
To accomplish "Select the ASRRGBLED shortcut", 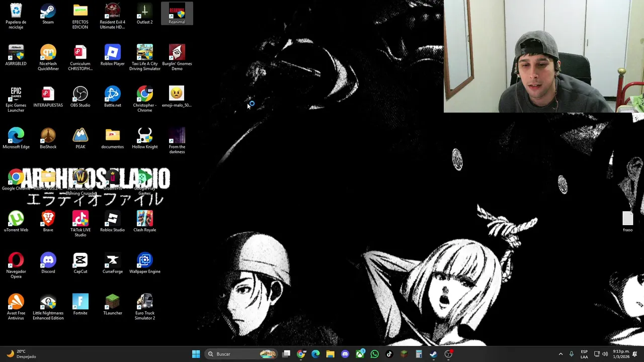I will (16, 56).
